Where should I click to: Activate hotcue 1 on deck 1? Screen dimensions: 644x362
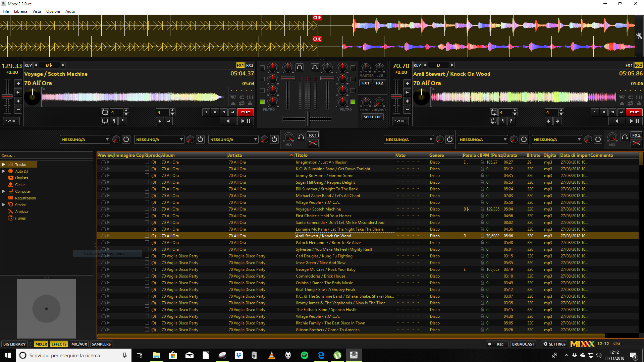coord(206,112)
